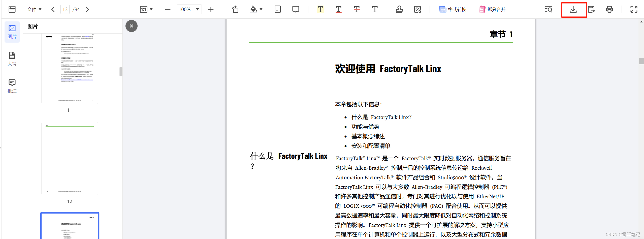Image resolution: width=644 pixels, height=239 pixels.
Task: Select the text underline tool
Action: (x=338, y=9)
